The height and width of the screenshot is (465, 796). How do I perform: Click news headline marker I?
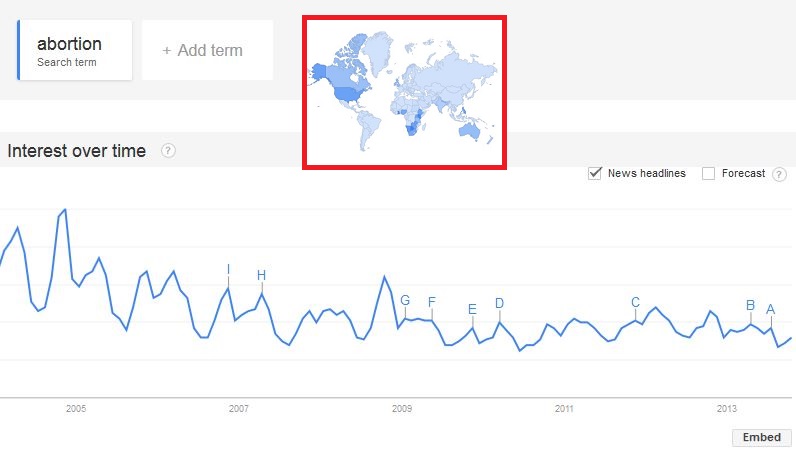click(228, 269)
